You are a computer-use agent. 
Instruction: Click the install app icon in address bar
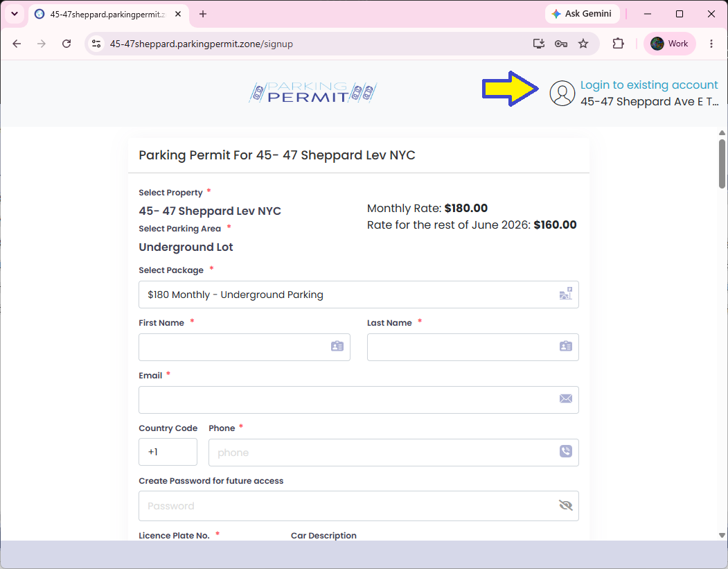539,44
